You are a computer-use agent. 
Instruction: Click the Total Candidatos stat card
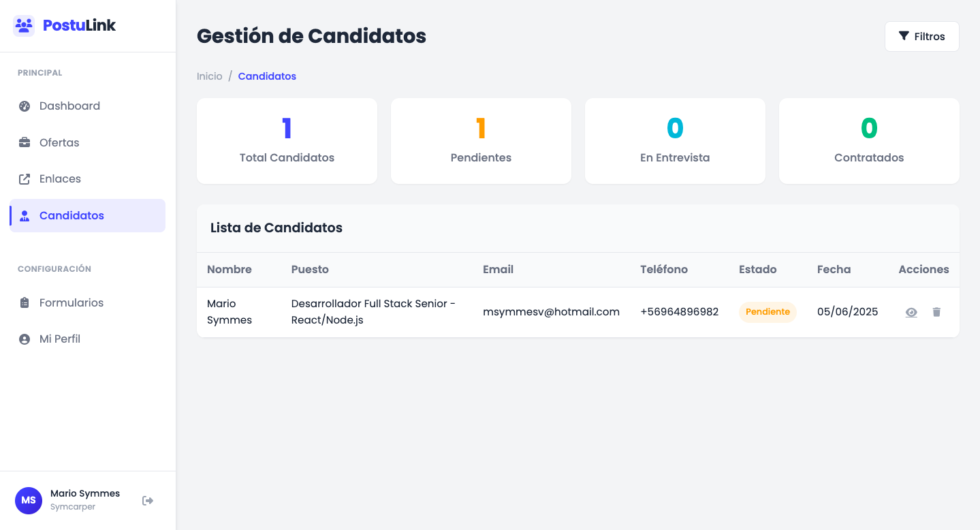(287, 141)
